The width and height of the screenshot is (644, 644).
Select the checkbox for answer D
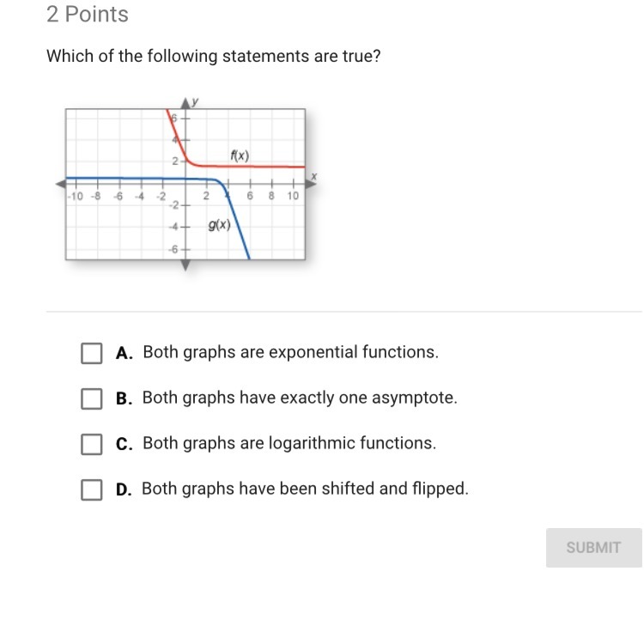92,489
